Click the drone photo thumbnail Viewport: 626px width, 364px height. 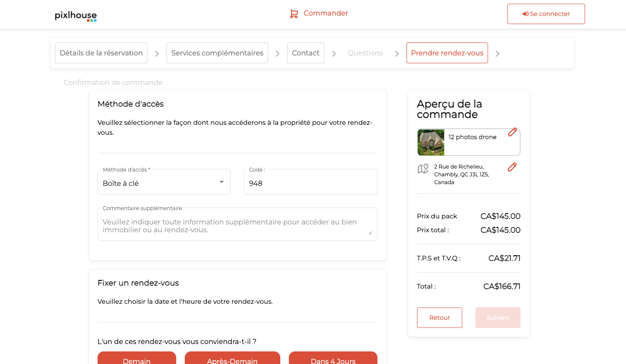431,142
